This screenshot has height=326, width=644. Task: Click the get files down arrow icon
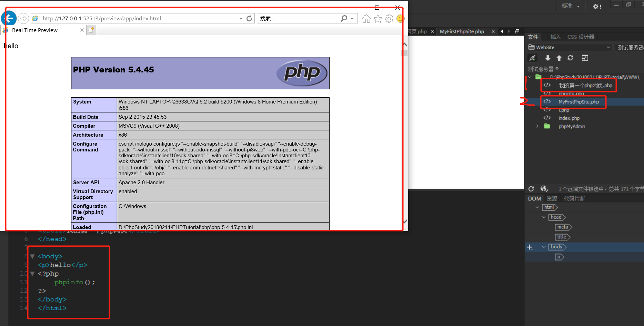[548, 58]
